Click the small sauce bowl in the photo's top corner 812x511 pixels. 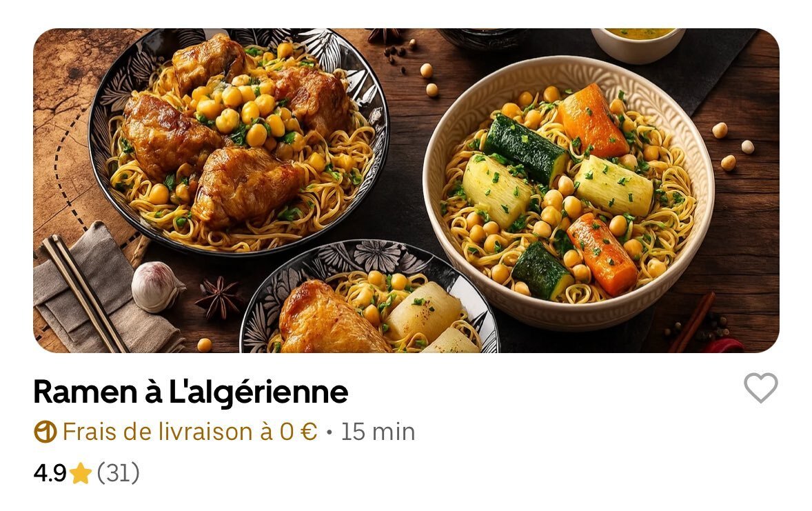tap(638, 45)
